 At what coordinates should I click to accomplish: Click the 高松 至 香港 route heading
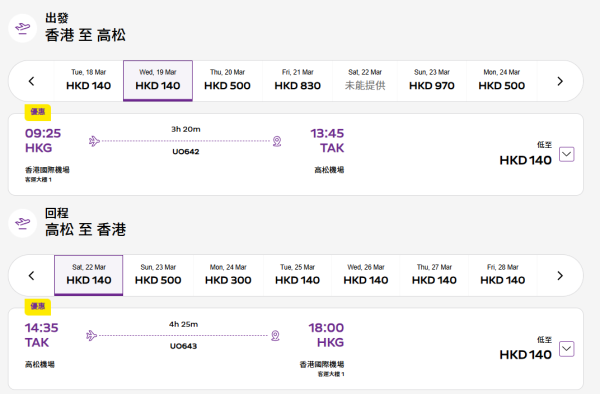click(85, 230)
